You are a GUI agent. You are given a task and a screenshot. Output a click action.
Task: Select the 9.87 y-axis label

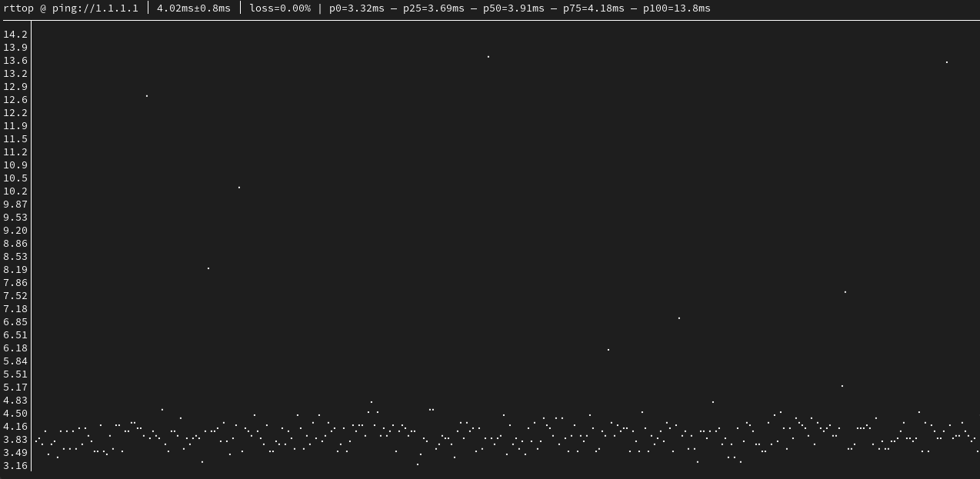[x=15, y=205]
